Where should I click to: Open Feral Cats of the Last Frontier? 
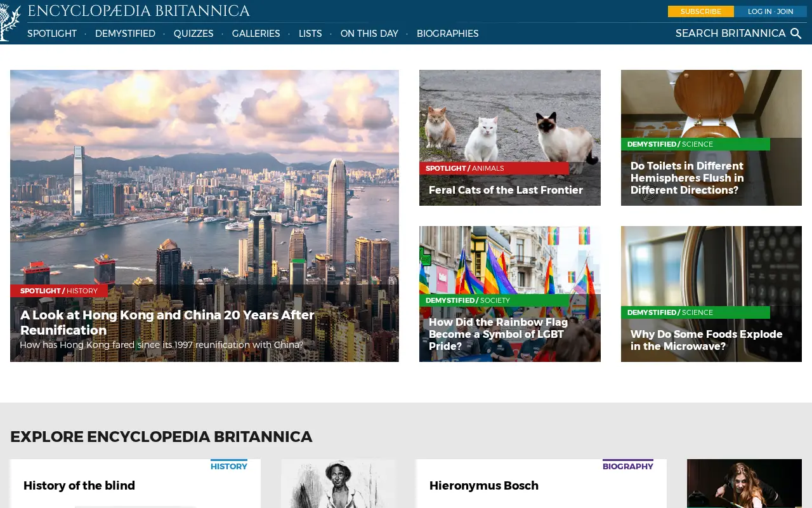tap(506, 190)
